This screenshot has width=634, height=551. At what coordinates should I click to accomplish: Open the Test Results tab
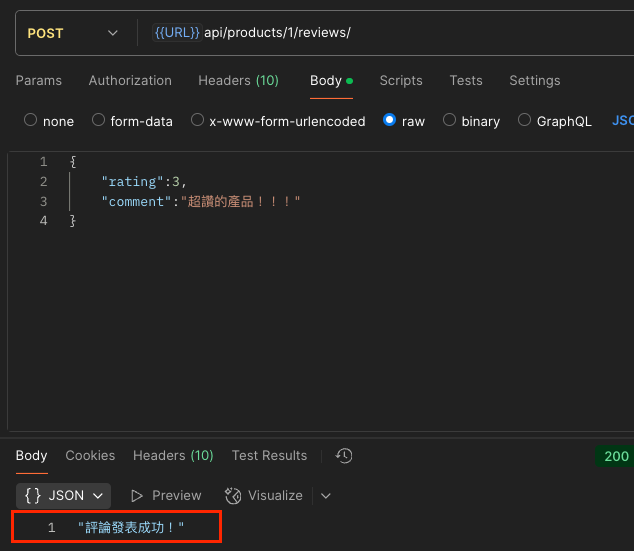coord(269,455)
